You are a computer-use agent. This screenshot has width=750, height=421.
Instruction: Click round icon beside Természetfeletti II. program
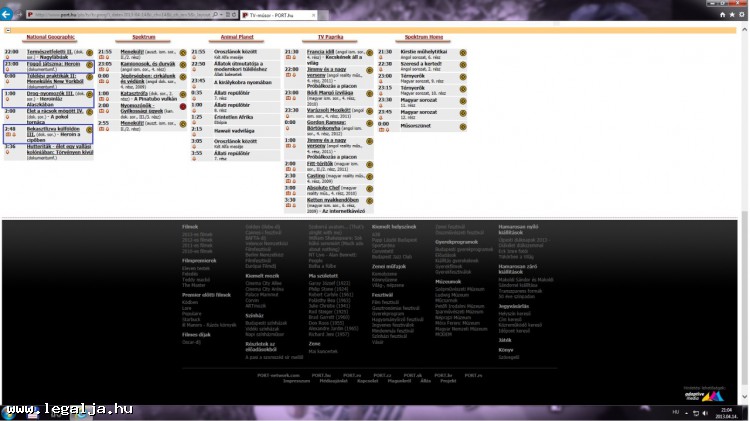coord(88,52)
